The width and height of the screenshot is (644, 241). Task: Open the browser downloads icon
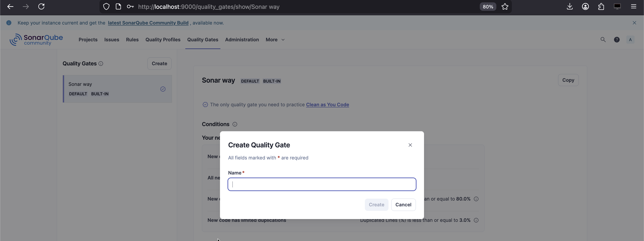click(570, 6)
